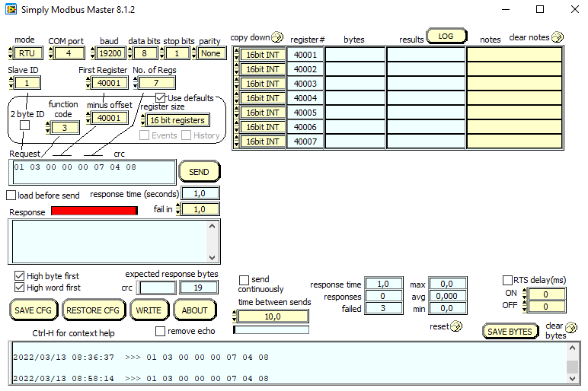
Task: Toggle High byte first checkbox
Action: 20,276
